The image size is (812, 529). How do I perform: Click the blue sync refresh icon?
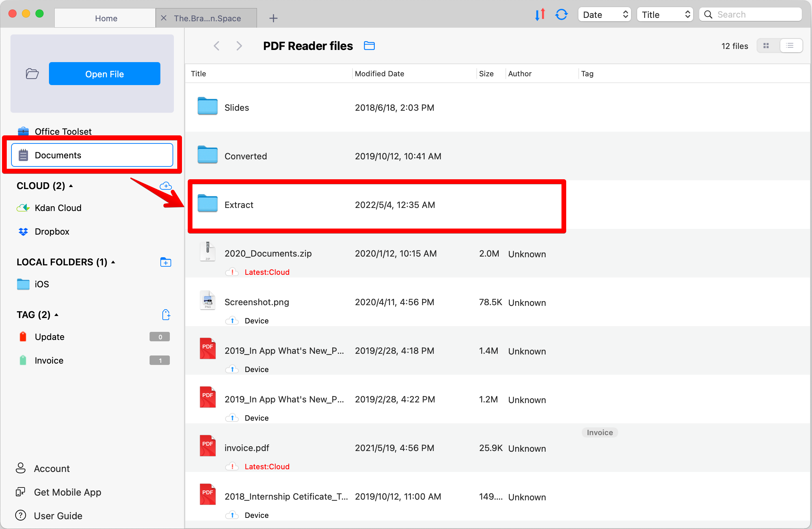pyautogui.click(x=561, y=15)
